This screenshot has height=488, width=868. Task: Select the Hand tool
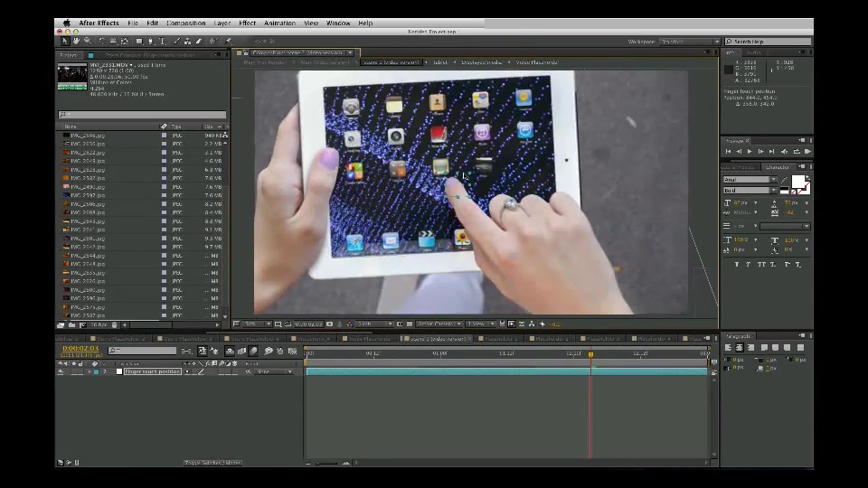pos(76,42)
